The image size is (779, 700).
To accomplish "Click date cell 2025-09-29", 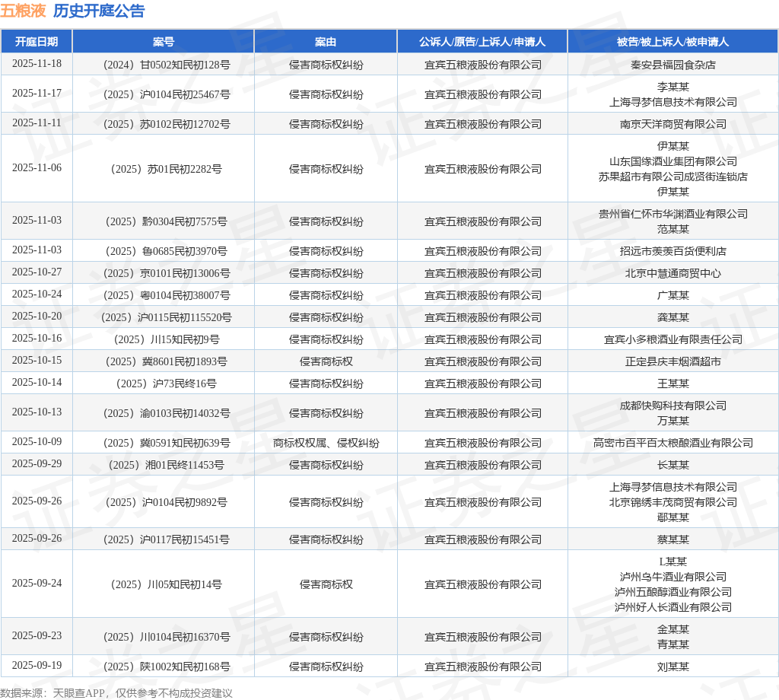I will coord(37,464).
